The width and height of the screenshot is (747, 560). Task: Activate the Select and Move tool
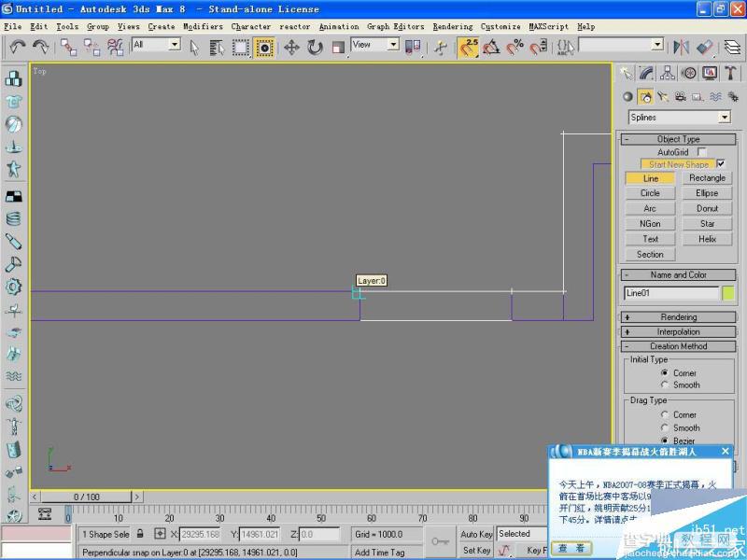[x=291, y=48]
